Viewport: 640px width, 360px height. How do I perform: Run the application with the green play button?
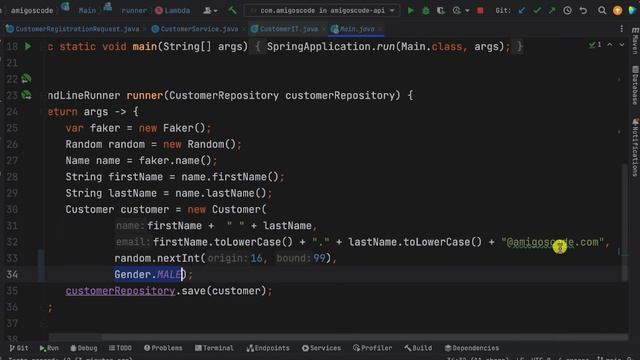tap(410, 10)
